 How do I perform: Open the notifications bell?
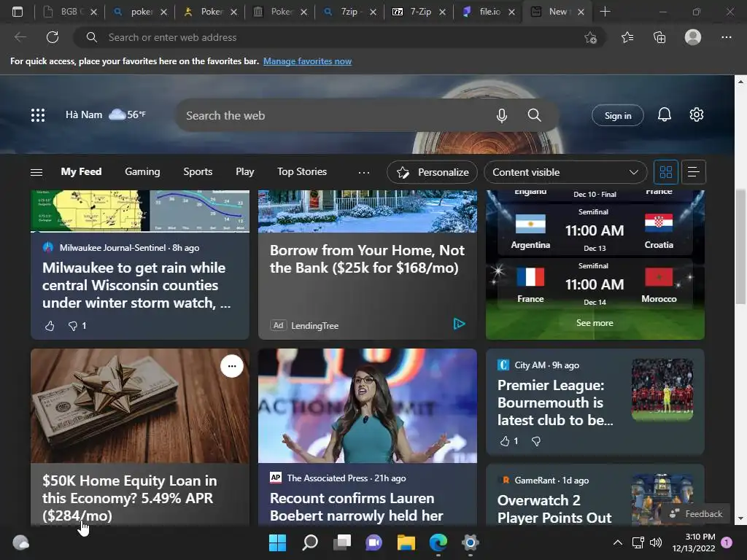664,114
